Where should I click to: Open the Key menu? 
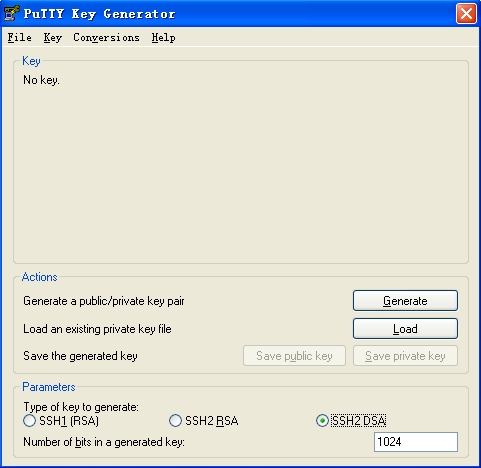(x=53, y=37)
